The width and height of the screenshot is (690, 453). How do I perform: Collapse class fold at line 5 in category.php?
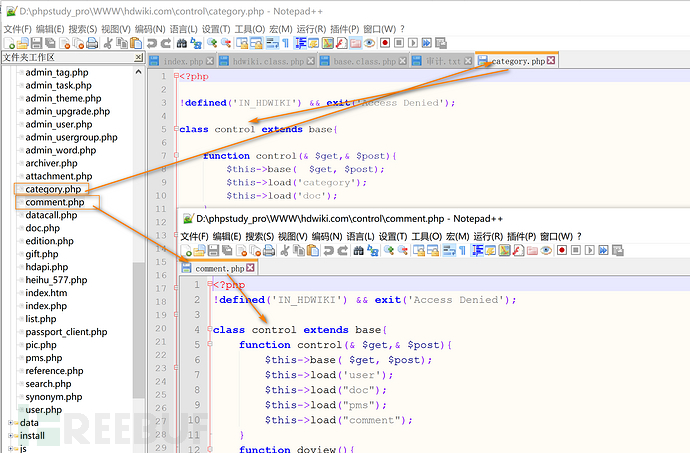pos(176,129)
